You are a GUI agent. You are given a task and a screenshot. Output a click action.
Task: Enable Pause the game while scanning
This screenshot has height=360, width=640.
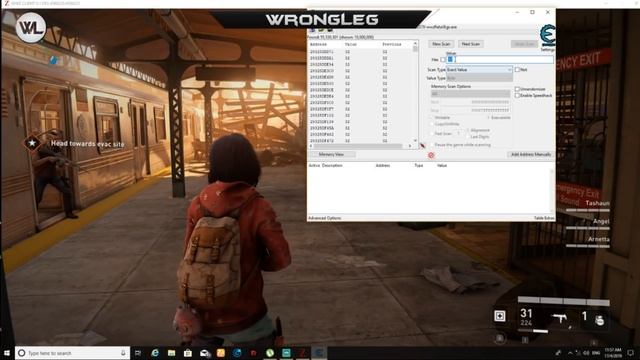(x=431, y=145)
